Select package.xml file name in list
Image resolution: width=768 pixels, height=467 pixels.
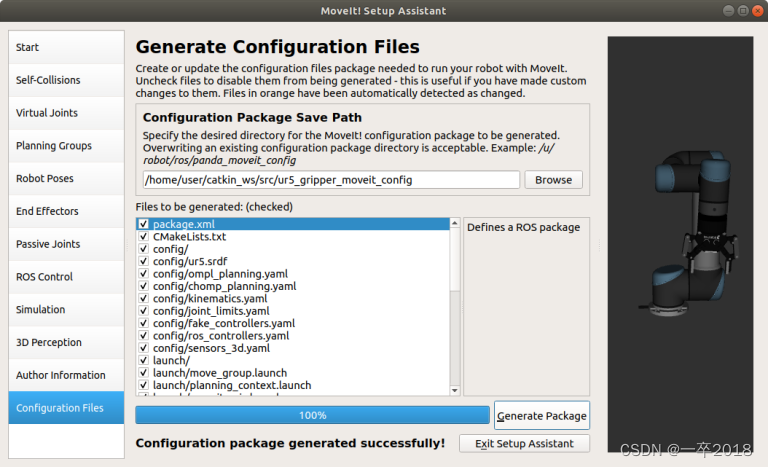click(184, 224)
